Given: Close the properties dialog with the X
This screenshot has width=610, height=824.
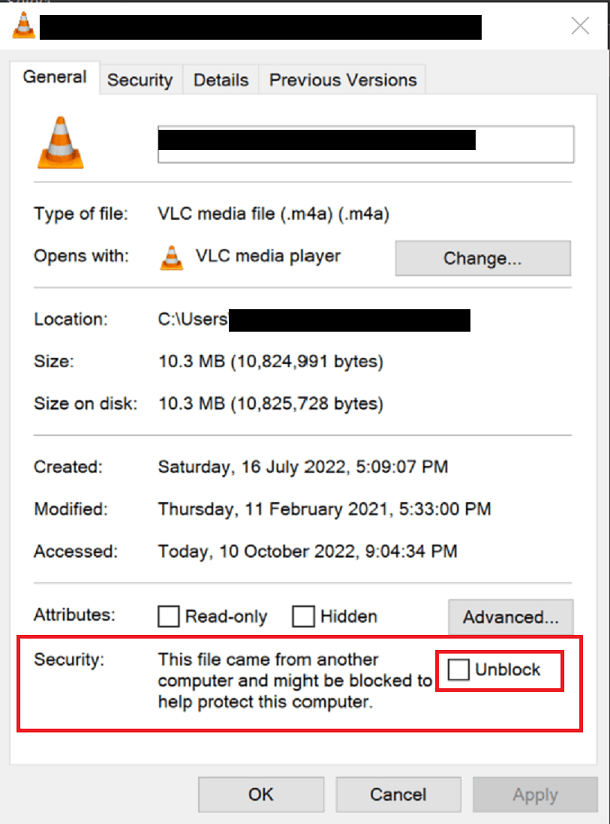Looking at the screenshot, I should tap(580, 25).
